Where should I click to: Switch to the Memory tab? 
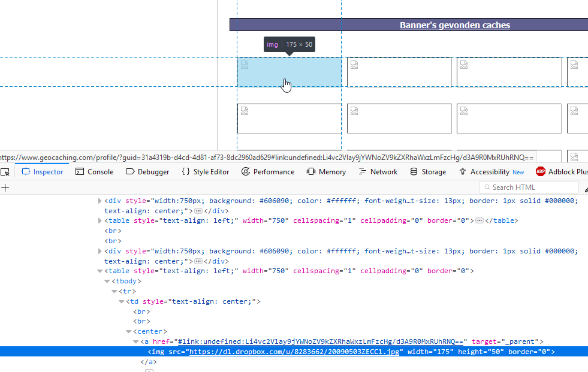(x=326, y=172)
